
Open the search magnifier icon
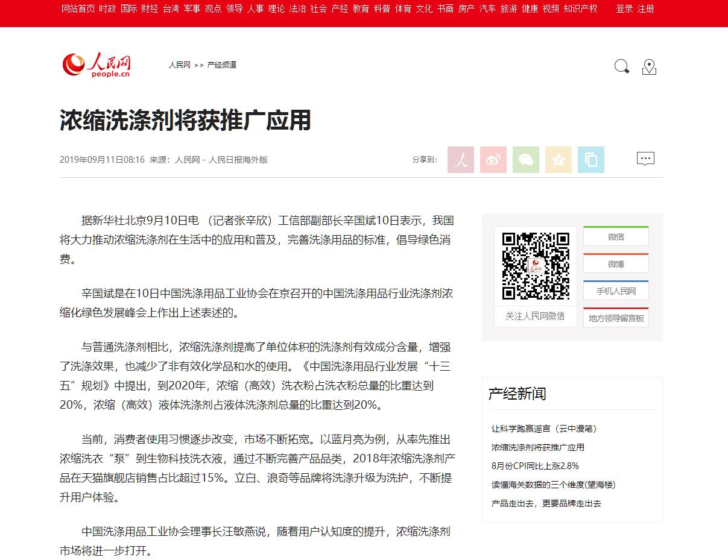pyautogui.click(x=622, y=66)
